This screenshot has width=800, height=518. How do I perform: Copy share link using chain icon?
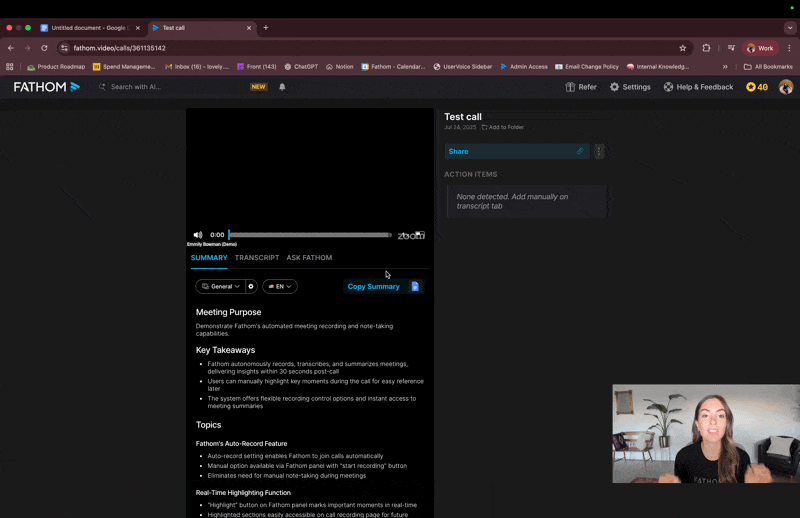coord(580,152)
